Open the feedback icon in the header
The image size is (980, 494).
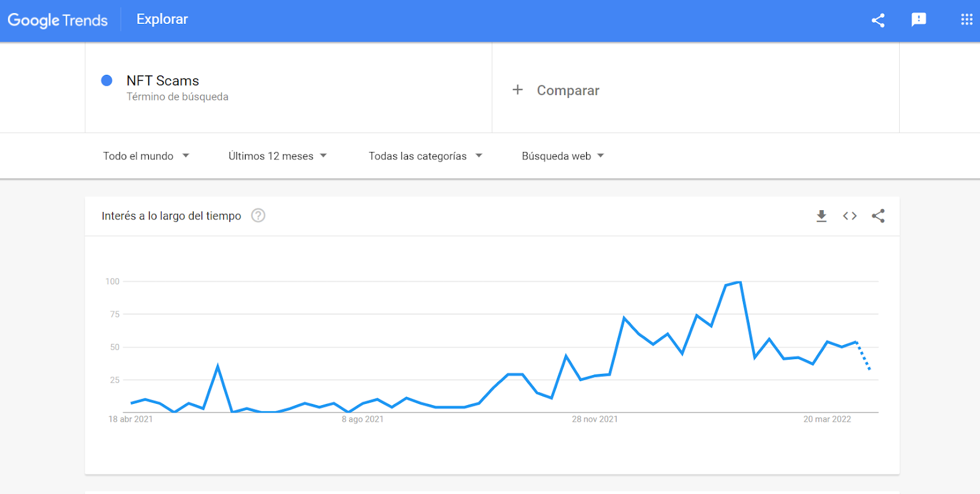pyautogui.click(x=918, y=20)
